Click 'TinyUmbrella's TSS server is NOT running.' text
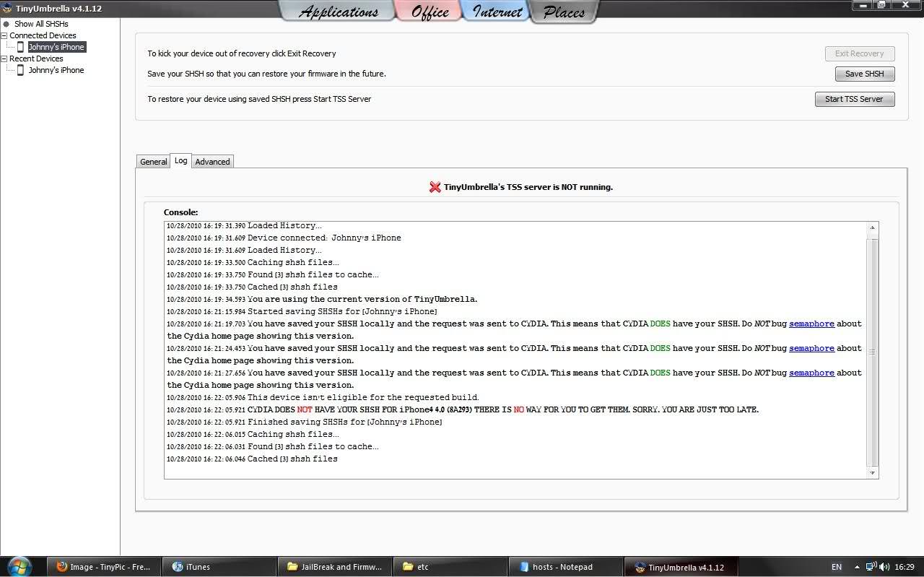924x577 pixels. click(x=528, y=187)
